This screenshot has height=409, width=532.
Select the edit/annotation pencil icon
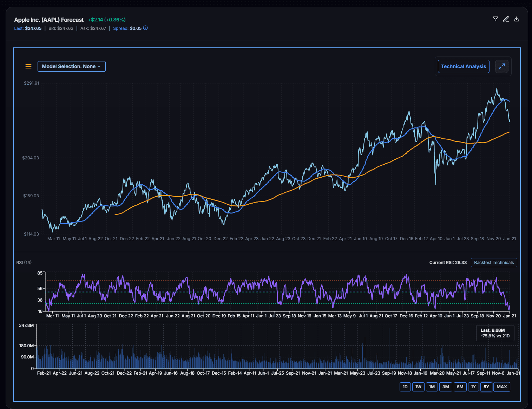pyautogui.click(x=506, y=19)
